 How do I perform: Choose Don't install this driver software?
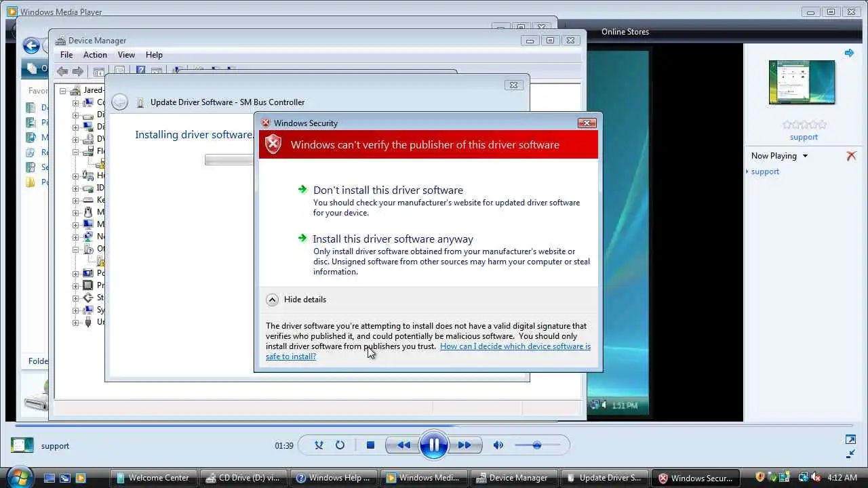coord(388,190)
